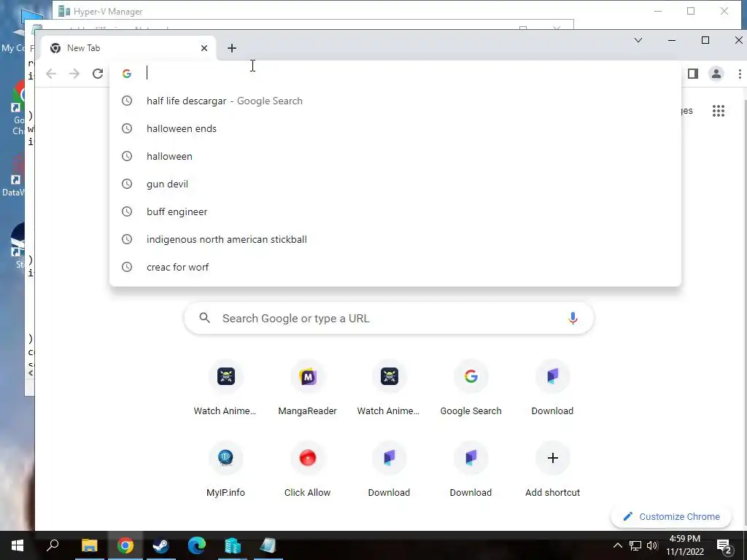
Task: Open the MyIP.info shortcut
Action: pyautogui.click(x=226, y=469)
